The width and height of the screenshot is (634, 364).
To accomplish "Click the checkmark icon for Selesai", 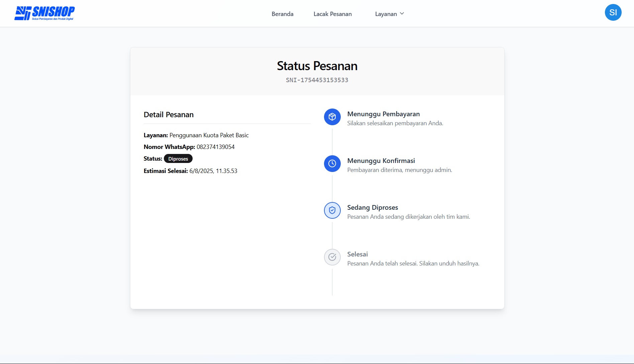I will coord(332,257).
